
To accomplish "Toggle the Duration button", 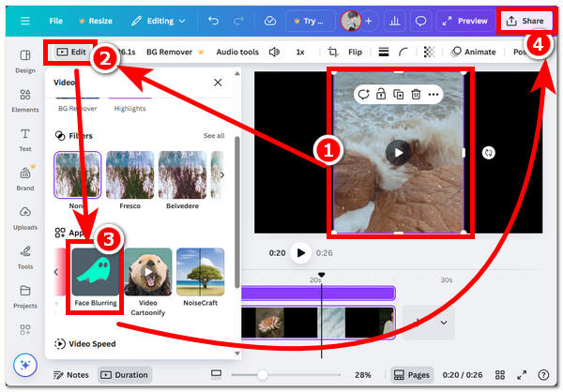I will point(125,374).
